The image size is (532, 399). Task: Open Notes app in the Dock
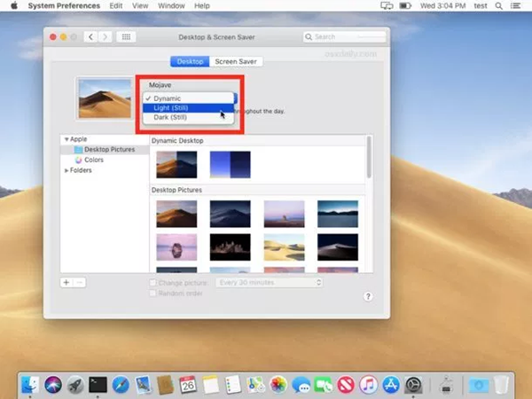click(x=210, y=385)
